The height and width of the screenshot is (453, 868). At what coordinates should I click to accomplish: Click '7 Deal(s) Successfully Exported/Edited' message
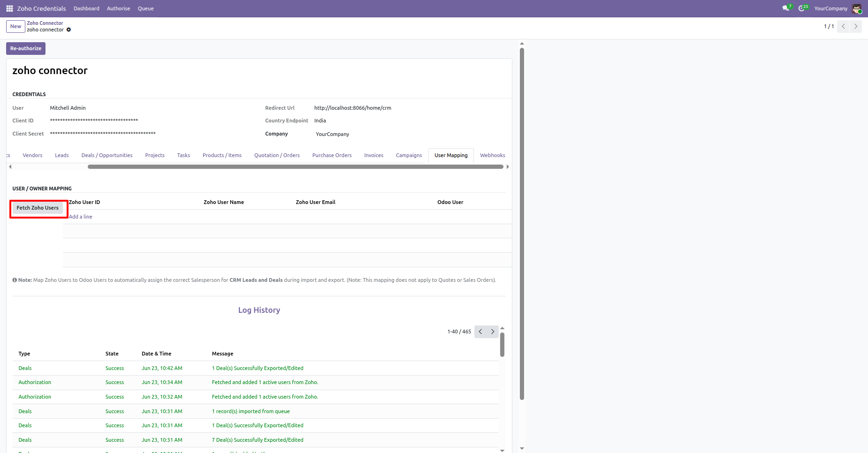pyautogui.click(x=258, y=440)
